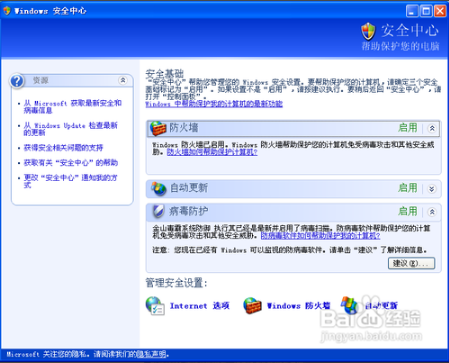Open the 隐私声明 link in footer

[x=151, y=354]
